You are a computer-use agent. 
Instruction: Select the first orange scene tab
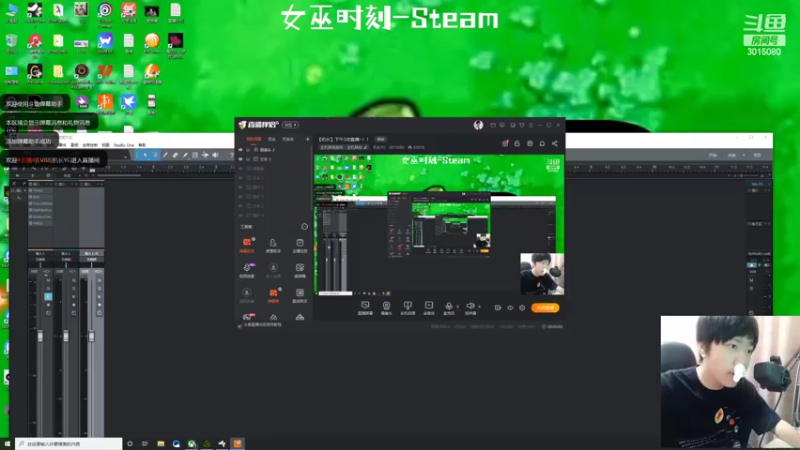pos(254,139)
